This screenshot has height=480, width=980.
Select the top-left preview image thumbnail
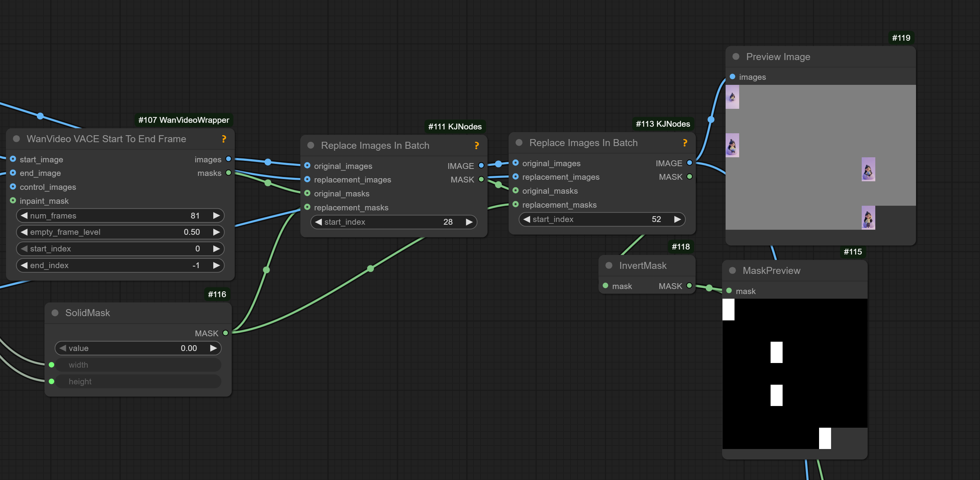[x=732, y=97]
